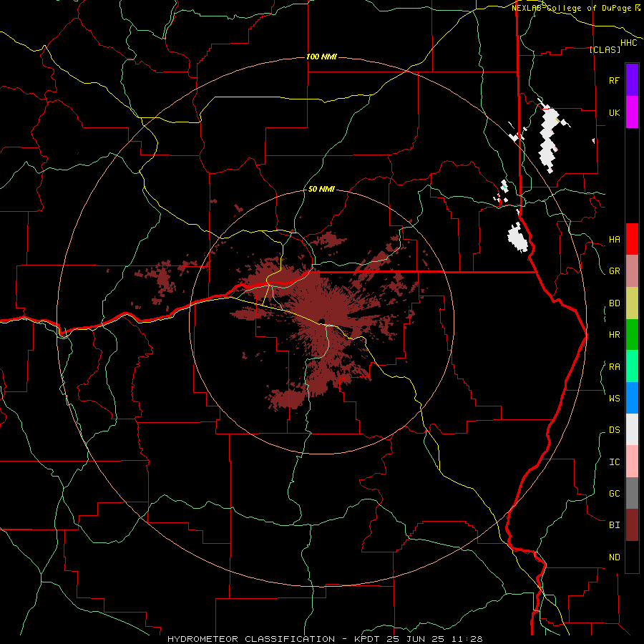Click the 11:28 time stamp
This screenshot has height=644, width=644.
[467, 639]
